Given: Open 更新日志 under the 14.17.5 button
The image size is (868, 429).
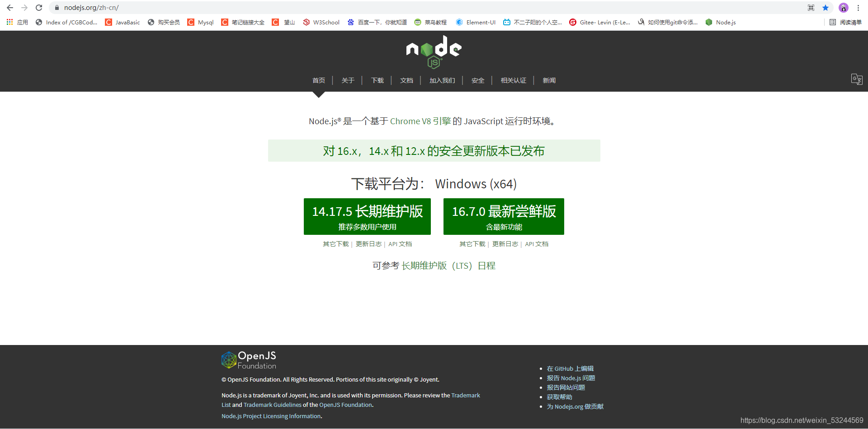Looking at the screenshot, I should click(x=368, y=244).
